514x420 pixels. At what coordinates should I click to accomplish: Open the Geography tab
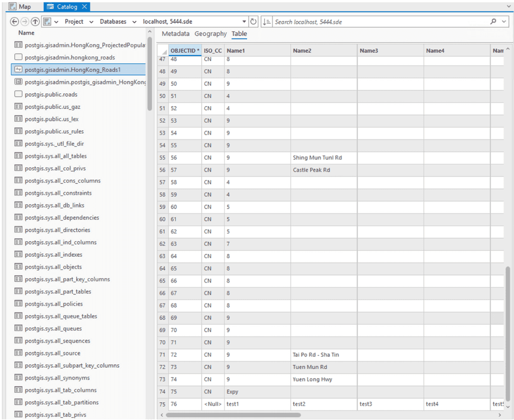(210, 34)
